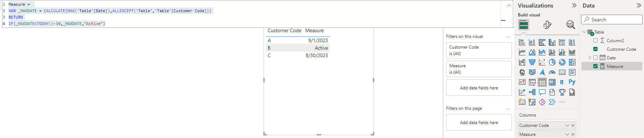Image resolution: width=644 pixels, height=138 pixels.
Task: Select the donut chart visual
Action: tap(562, 62)
